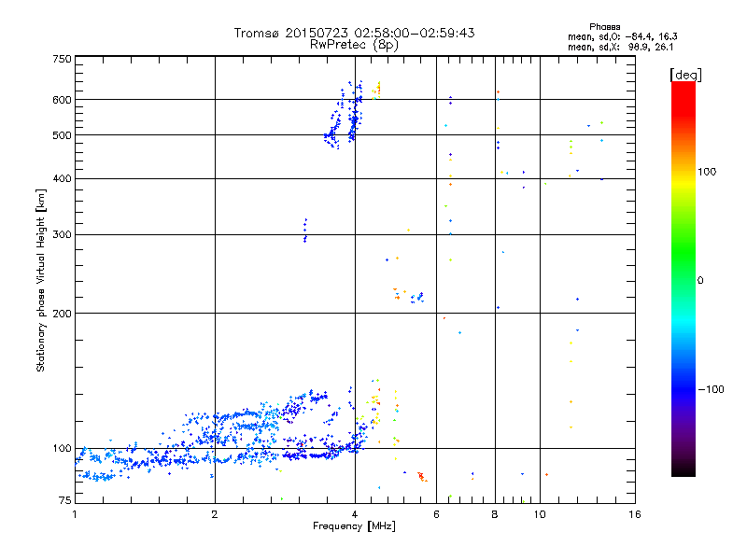Click the '6' frequency axis tick label
The width and height of the screenshot is (747, 560).
436,514
